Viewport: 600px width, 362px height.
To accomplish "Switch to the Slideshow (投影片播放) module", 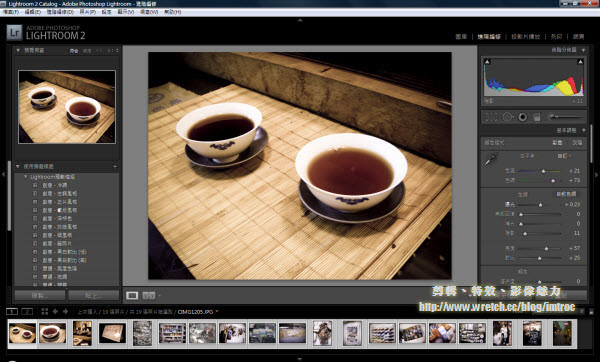I will [x=526, y=37].
